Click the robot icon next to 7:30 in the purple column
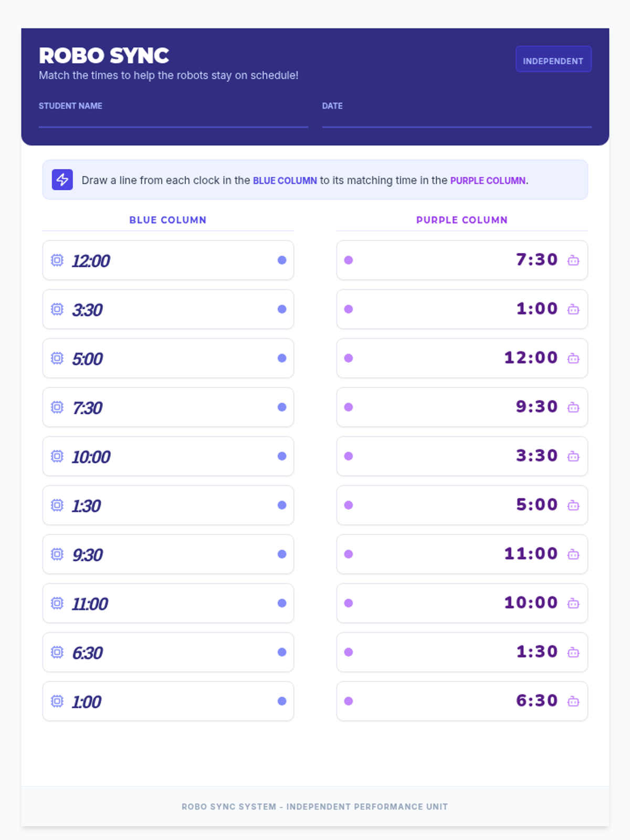Screen dimensions: 630x840 tap(573, 260)
